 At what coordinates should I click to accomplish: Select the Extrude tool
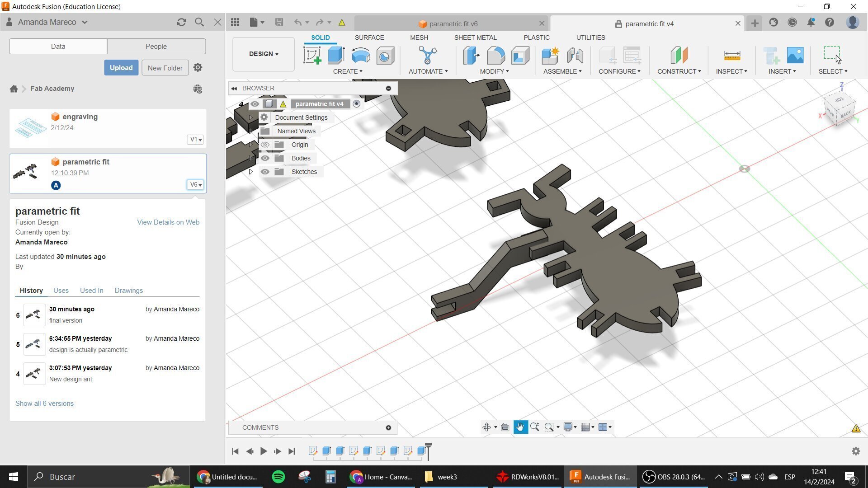[x=336, y=56]
